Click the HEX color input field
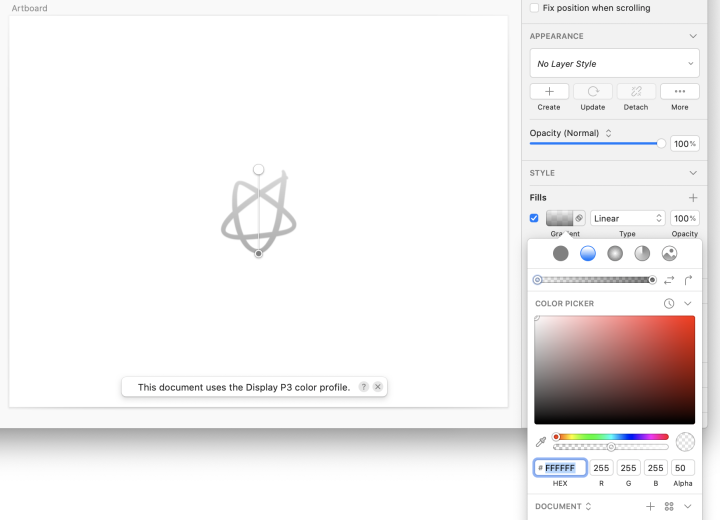This screenshot has width=720, height=520. pos(560,468)
